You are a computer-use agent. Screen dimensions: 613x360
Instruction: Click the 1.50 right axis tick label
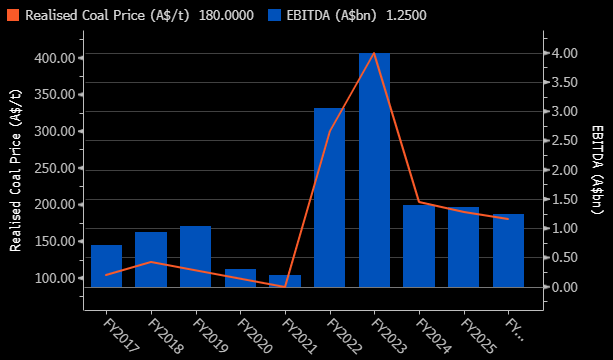pos(564,199)
